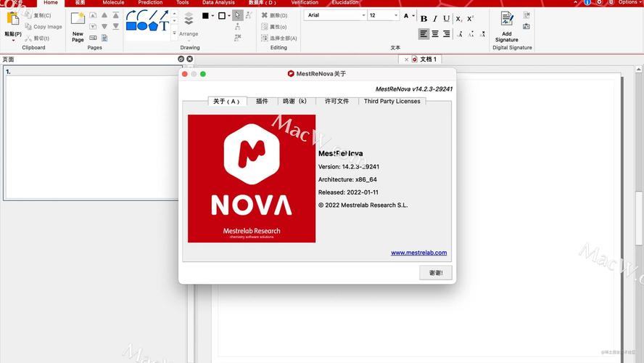The image size is (644, 363).
Task: Create a New Page
Action: pos(78,27)
